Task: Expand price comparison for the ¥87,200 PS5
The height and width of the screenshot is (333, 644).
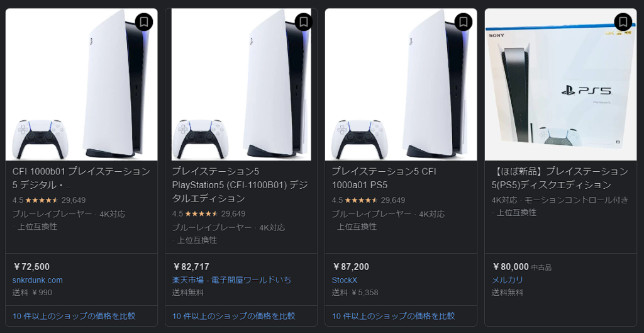Action: (x=394, y=316)
